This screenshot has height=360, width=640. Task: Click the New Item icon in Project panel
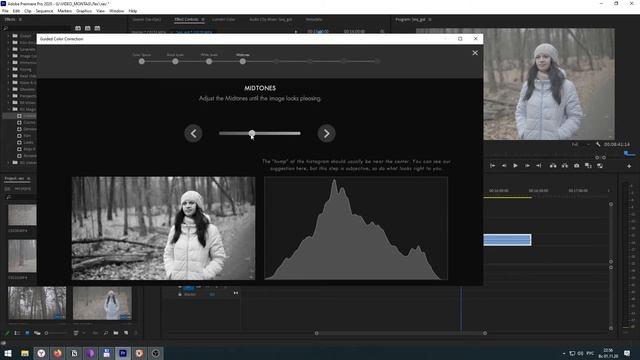click(126, 333)
